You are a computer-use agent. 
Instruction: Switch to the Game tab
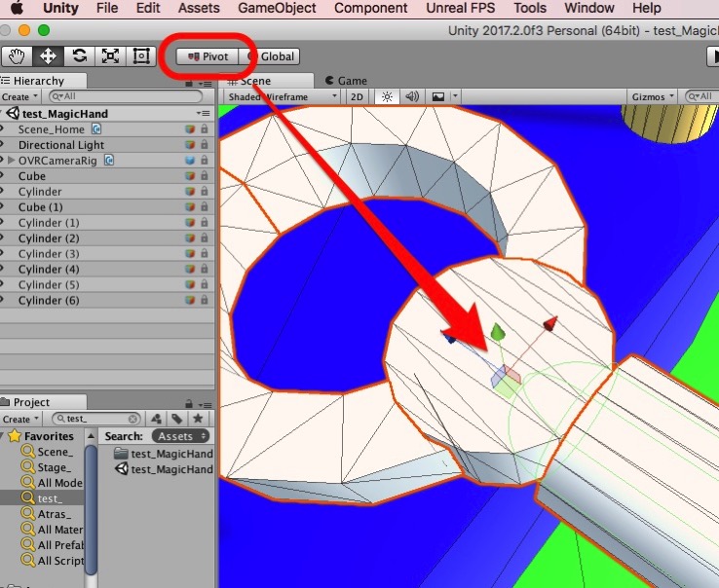346,81
